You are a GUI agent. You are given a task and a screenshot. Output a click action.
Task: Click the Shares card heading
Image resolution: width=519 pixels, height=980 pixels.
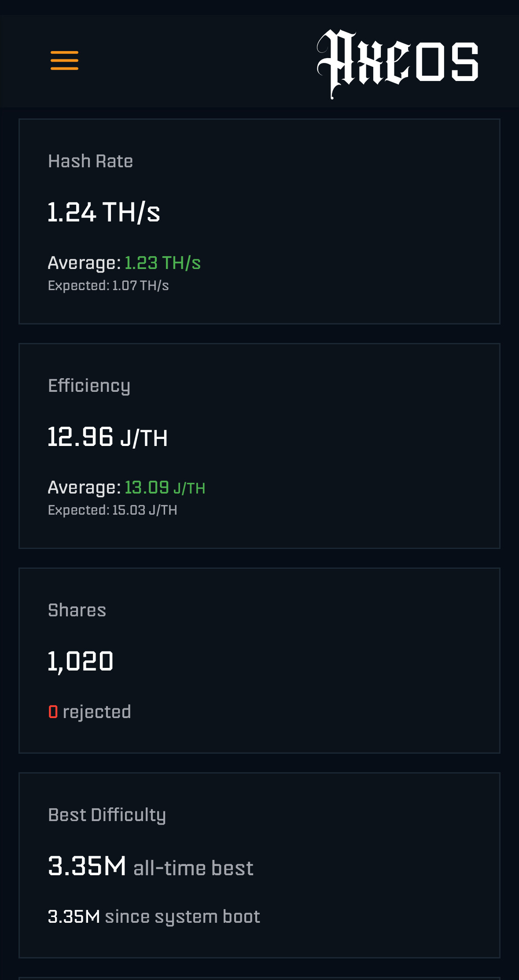coord(77,610)
